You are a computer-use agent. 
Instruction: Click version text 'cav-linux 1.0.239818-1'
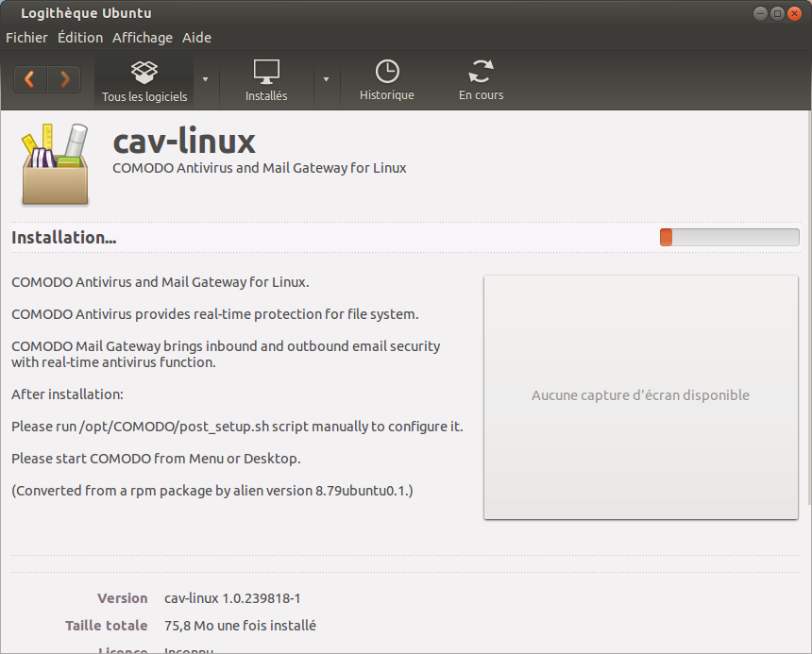click(x=232, y=598)
